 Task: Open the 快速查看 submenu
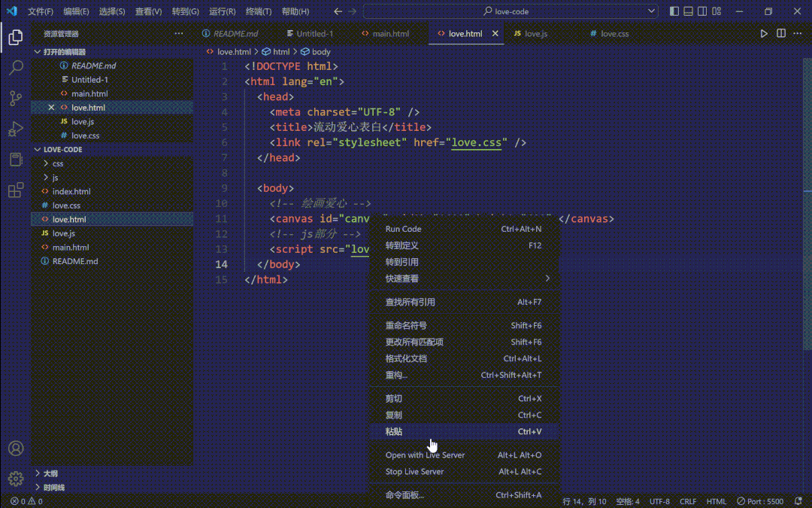[464, 278]
